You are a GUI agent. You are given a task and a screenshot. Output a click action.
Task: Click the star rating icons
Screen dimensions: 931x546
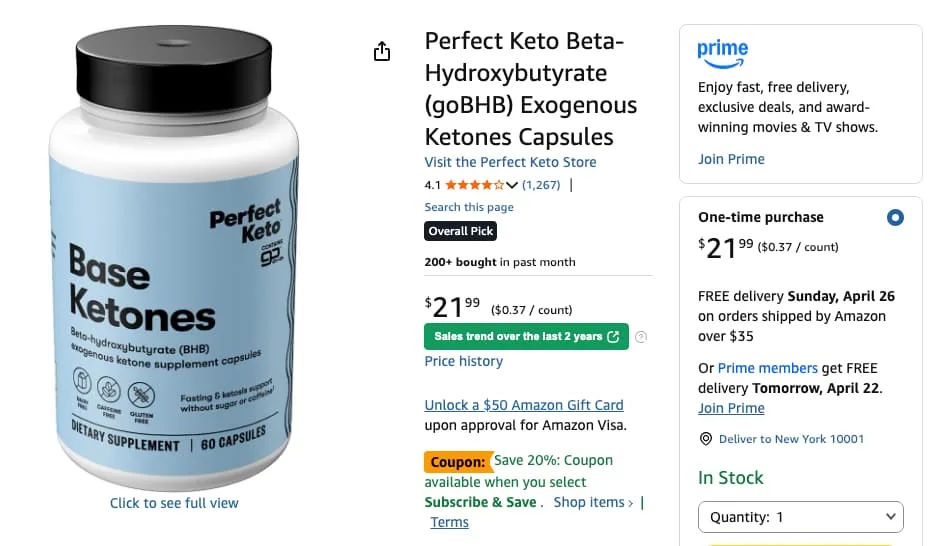tap(474, 185)
